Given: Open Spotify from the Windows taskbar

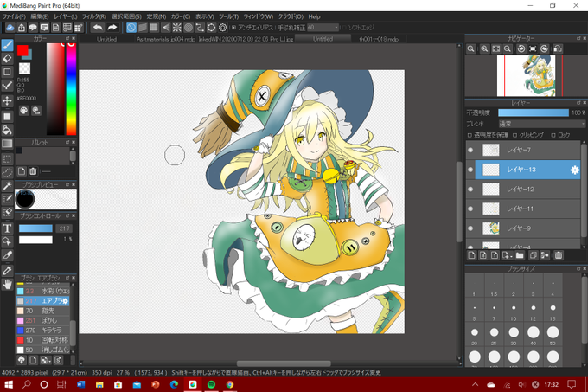Looking at the screenshot, I should pyautogui.click(x=211, y=384).
